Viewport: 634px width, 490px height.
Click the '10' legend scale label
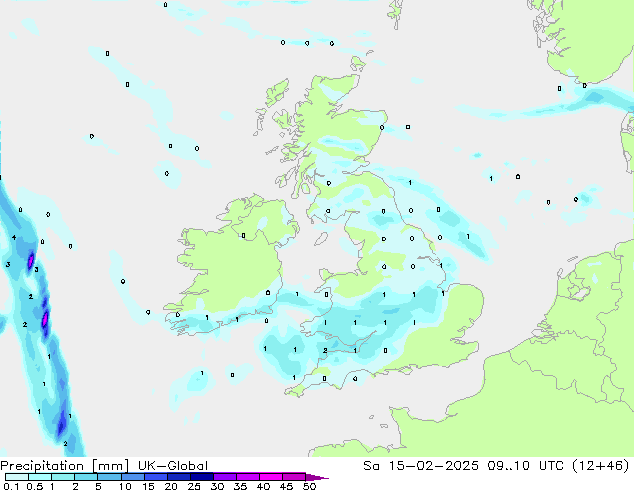click(125, 486)
